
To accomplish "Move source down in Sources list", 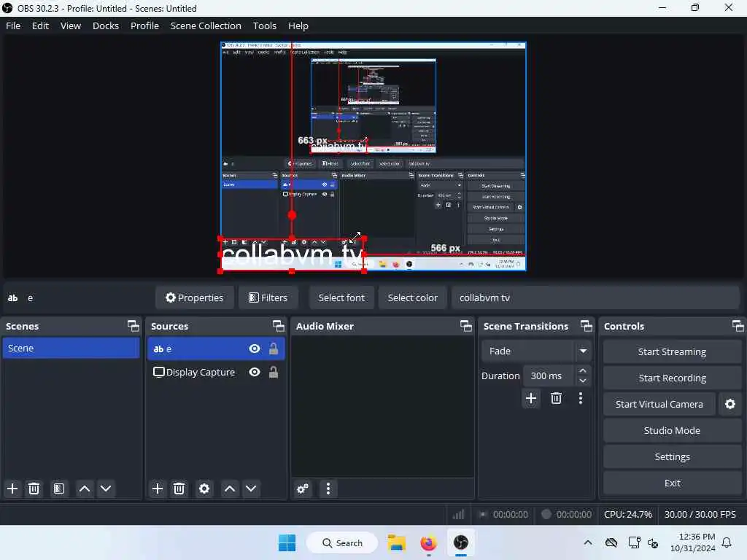I will 251,488.
